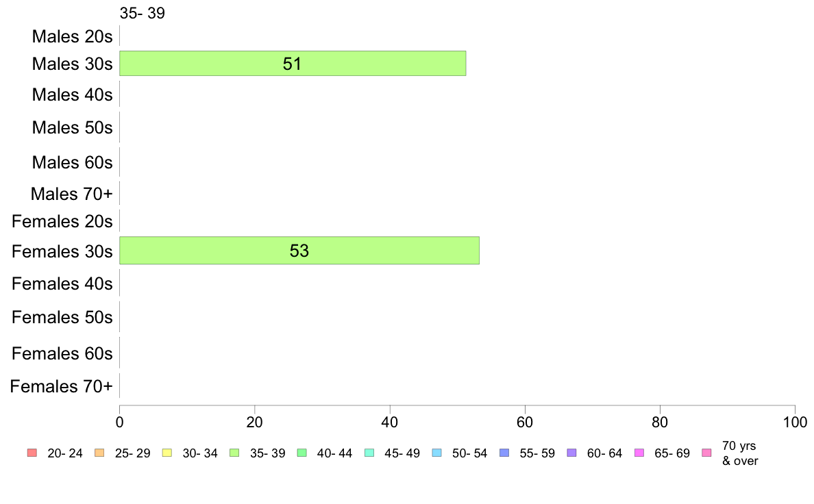Click the 25-29 orange legend swatch
Image resolution: width=814 pixels, height=504 pixels.
(99, 453)
